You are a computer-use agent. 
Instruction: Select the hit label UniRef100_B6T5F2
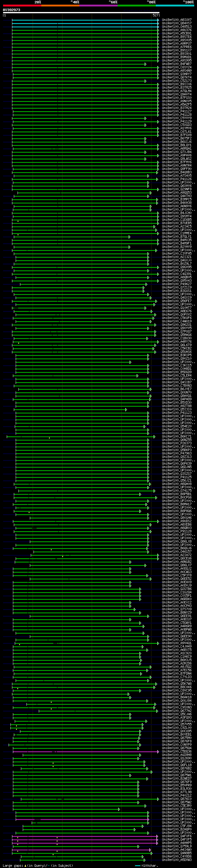pos(176,139)
